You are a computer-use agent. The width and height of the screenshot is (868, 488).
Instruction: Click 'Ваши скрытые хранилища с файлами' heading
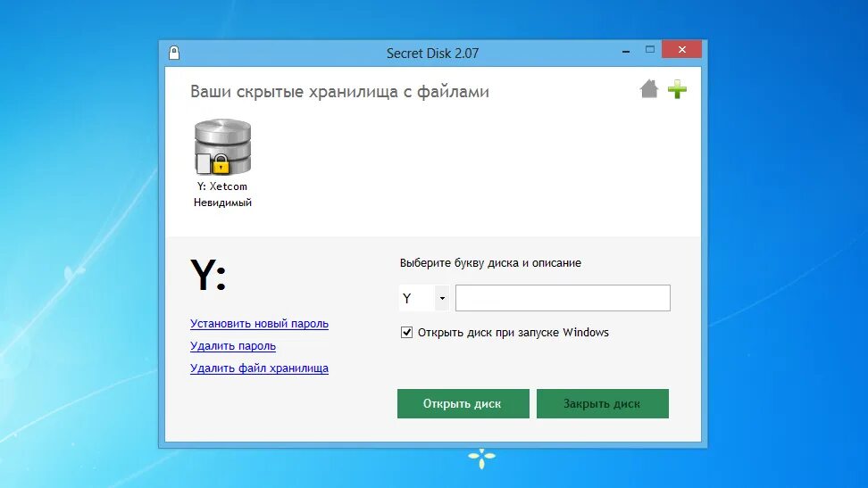click(x=339, y=91)
